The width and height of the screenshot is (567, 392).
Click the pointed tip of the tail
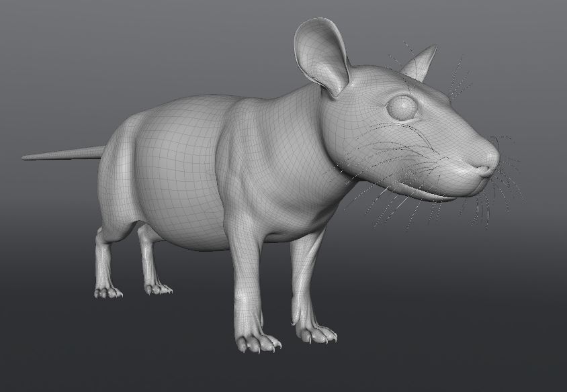[x=27, y=158]
